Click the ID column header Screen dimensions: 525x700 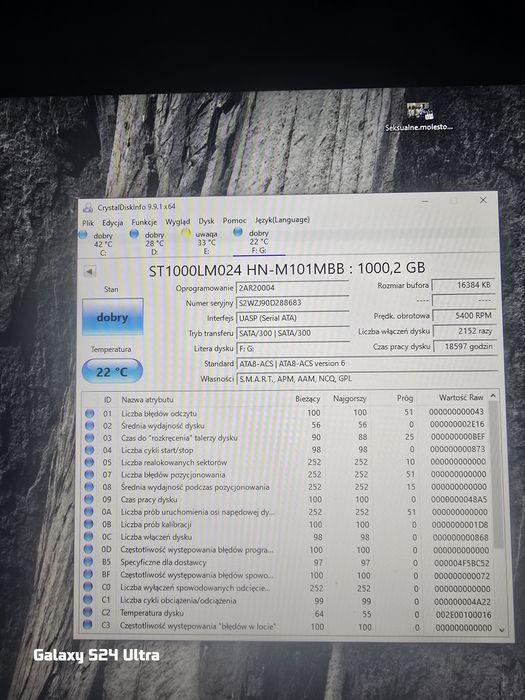108,400
